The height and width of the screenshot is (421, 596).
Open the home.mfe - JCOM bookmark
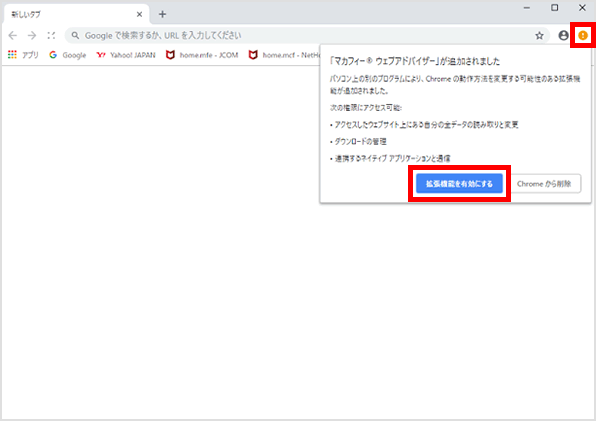coord(202,55)
